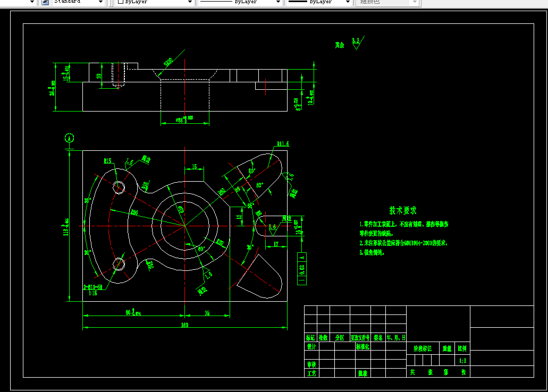Select the 60° angle dimension

point(201,249)
